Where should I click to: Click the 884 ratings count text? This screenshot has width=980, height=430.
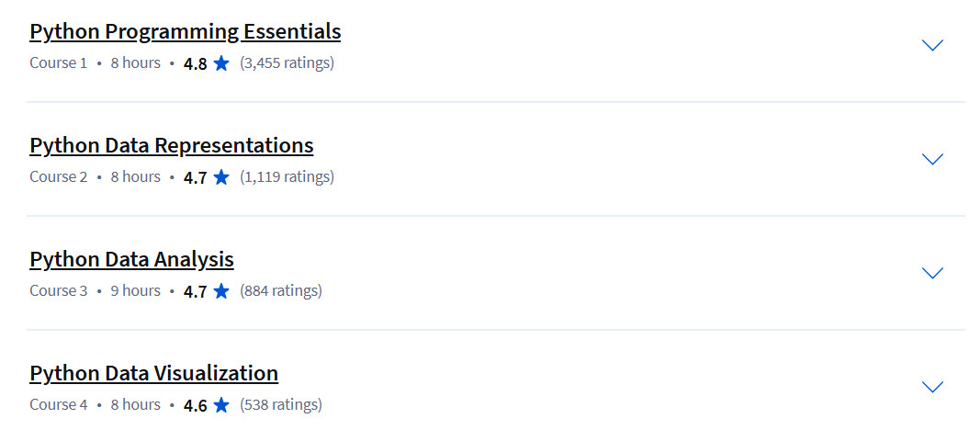coord(281,290)
